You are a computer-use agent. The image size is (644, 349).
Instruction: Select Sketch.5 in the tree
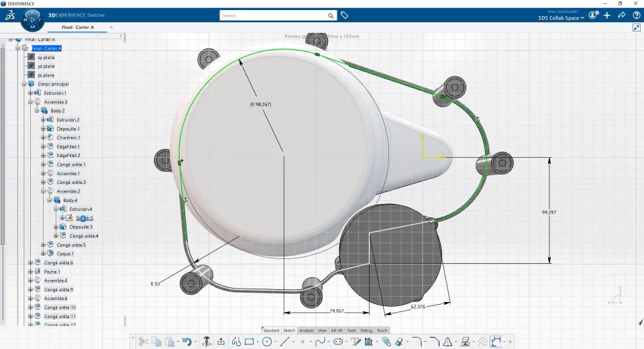coord(85,218)
